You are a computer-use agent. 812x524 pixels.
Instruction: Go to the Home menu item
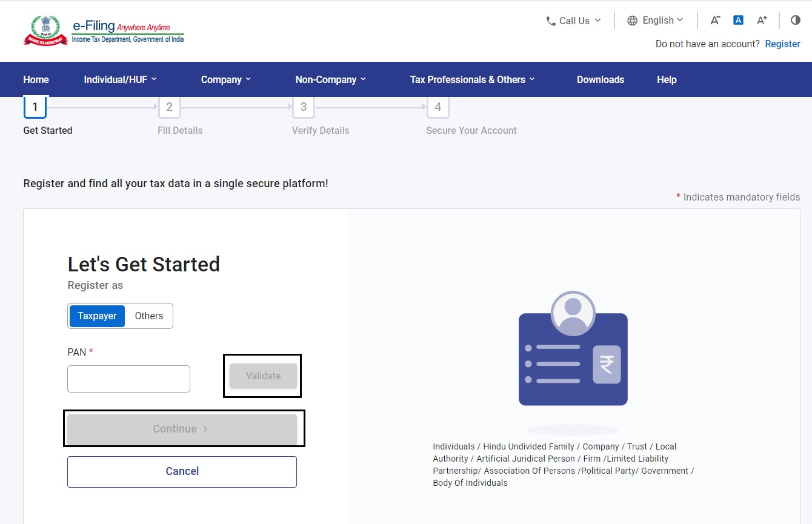point(36,79)
